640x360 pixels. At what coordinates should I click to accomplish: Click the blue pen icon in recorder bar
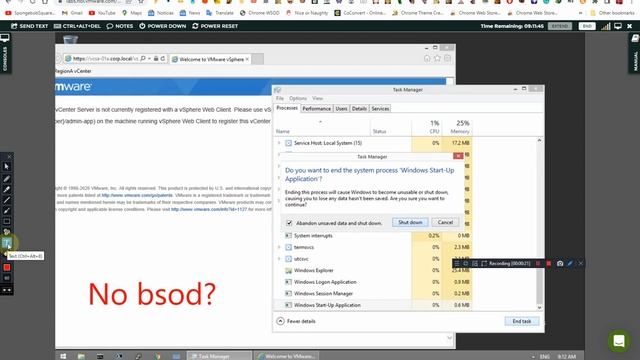point(570,264)
